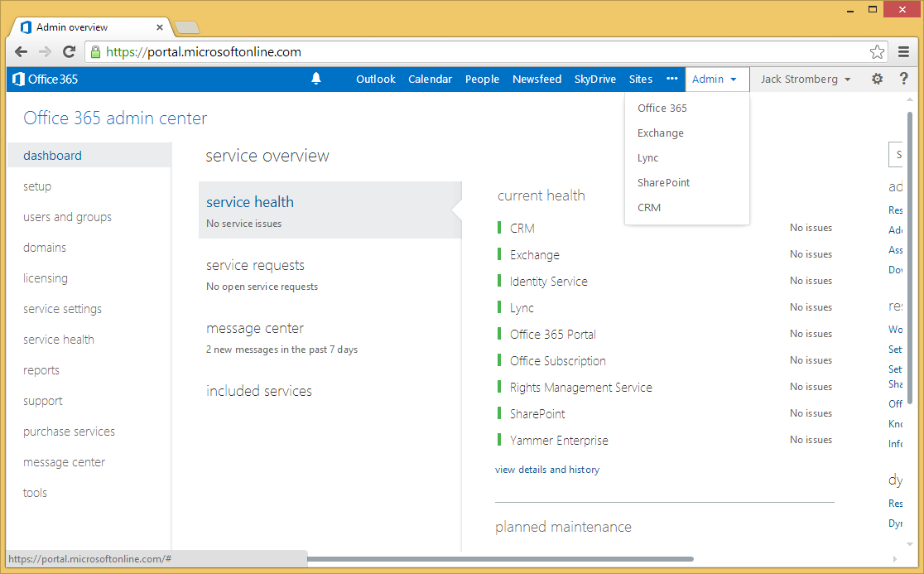Open People in the top navigation
Image resolution: width=924 pixels, height=574 pixels.
pyautogui.click(x=482, y=79)
